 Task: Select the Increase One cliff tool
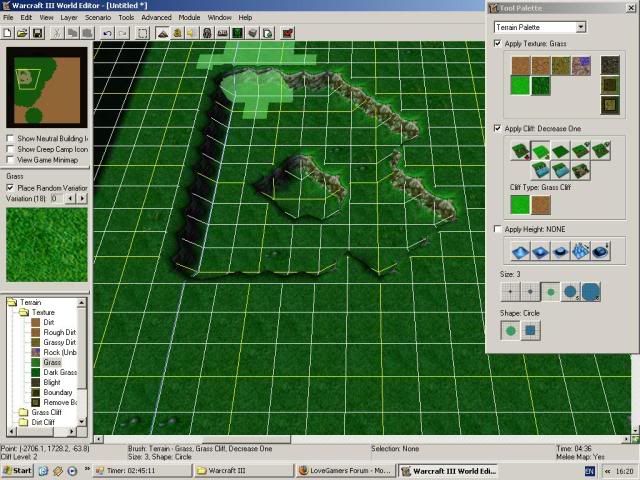[x=580, y=151]
